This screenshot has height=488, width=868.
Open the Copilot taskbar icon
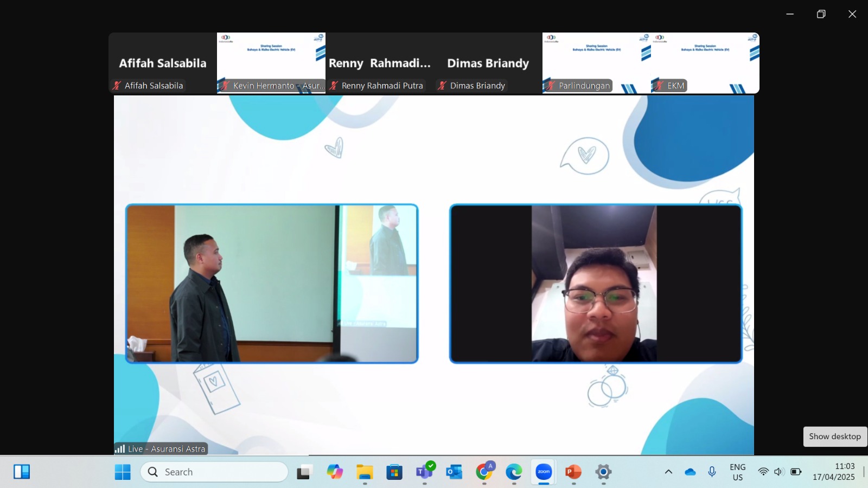[335, 472]
